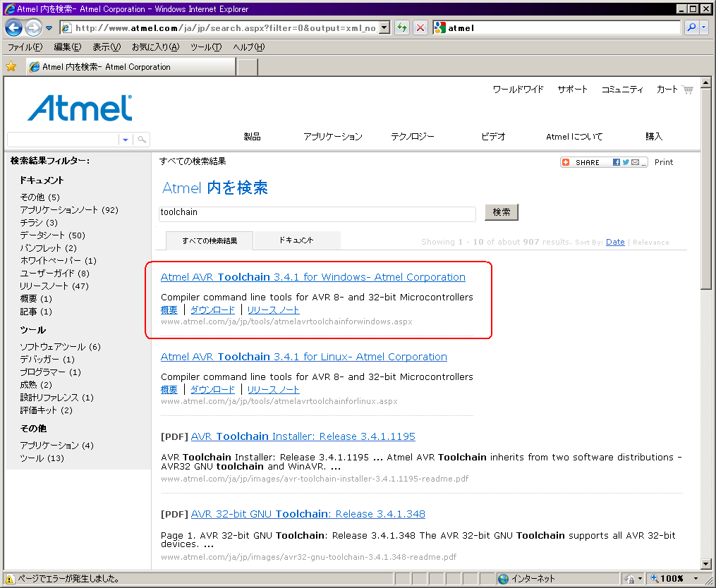716x588 pixels.
Task: Click the Print link
Action: pos(664,162)
